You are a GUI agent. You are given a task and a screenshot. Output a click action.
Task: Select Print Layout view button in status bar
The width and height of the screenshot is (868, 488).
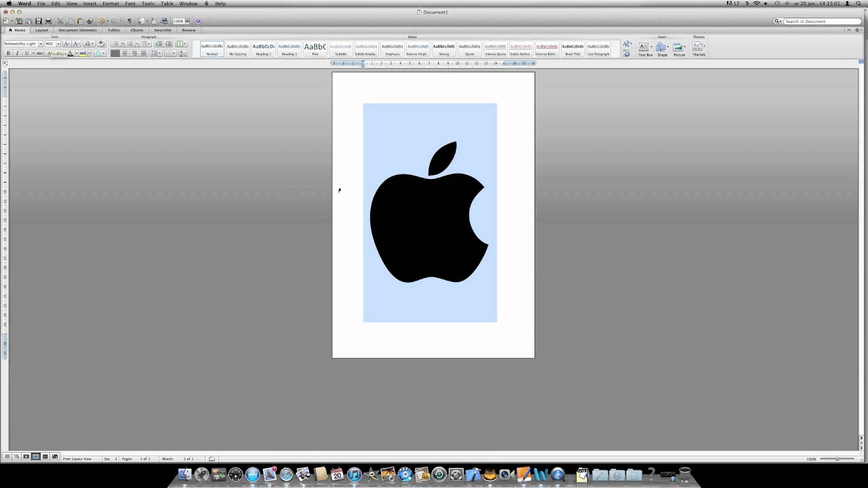click(36, 456)
